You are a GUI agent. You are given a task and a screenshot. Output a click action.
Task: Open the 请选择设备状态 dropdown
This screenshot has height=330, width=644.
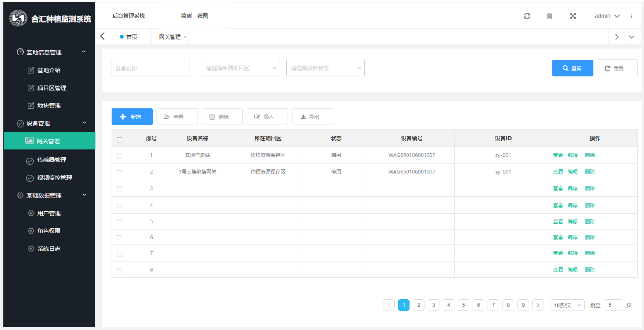pos(325,68)
